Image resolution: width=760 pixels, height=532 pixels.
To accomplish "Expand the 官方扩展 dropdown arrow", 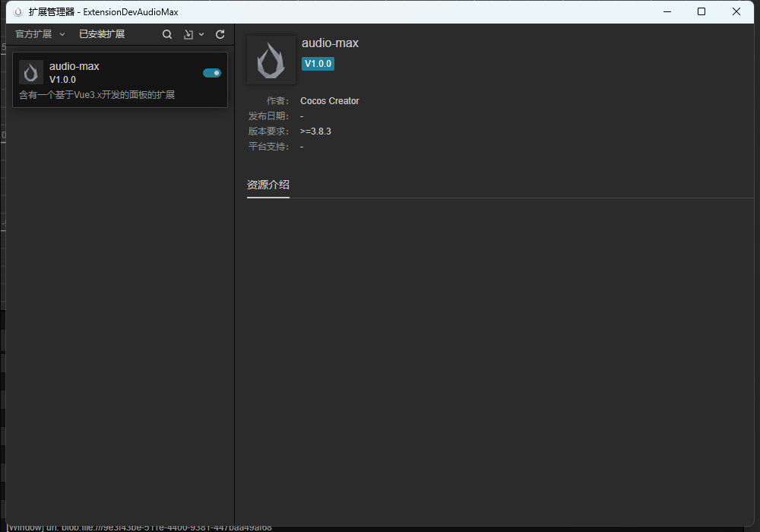I will point(62,34).
